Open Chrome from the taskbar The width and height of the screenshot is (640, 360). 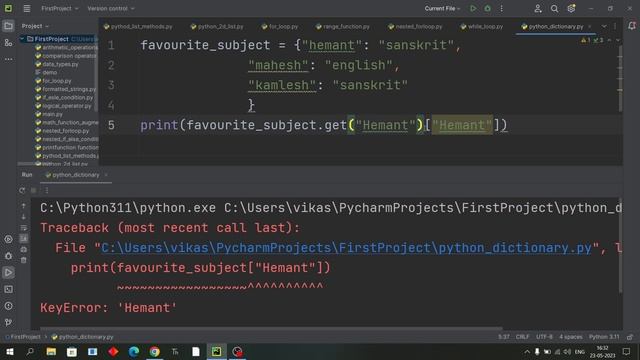click(154, 351)
